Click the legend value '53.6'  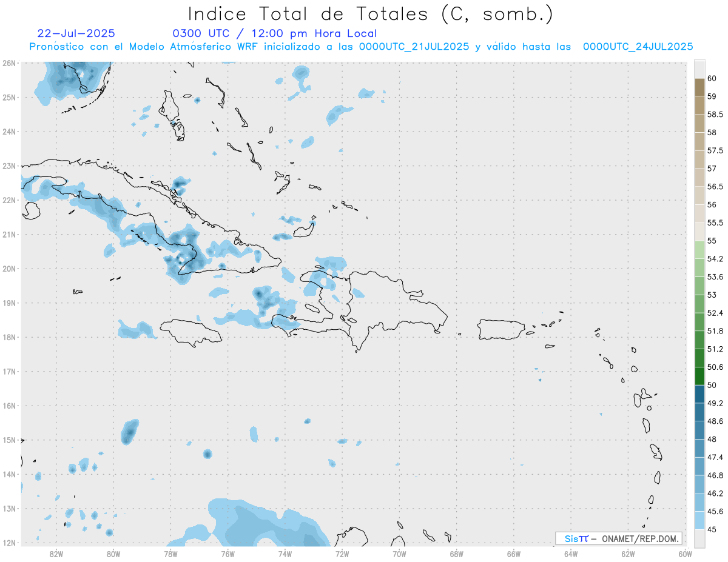tap(715, 277)
